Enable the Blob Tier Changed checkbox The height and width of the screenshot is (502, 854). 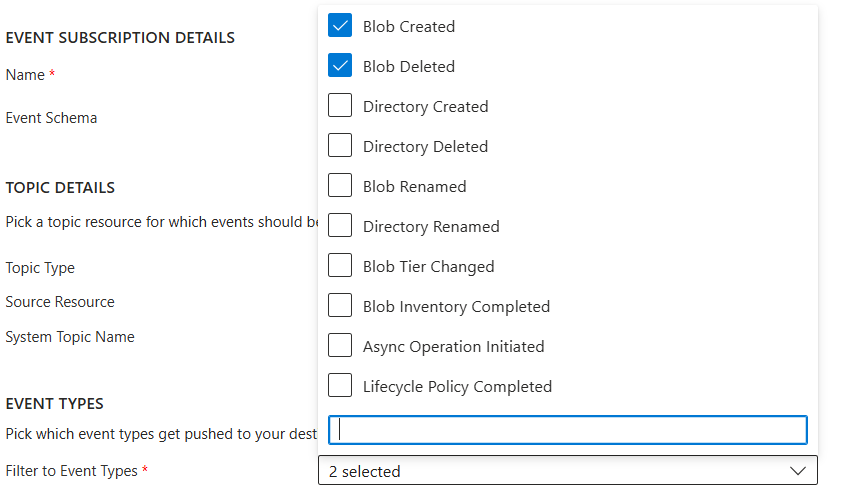340,266
